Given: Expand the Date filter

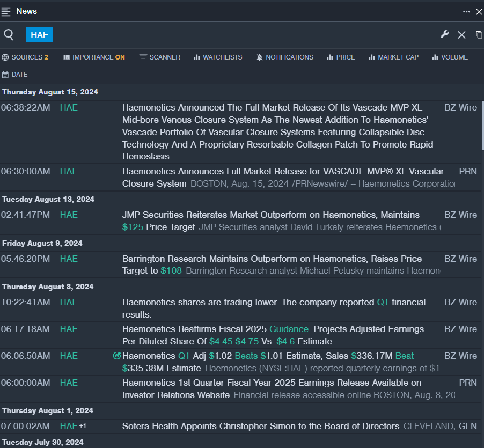Looking at the screenshot, I should 14,75.
